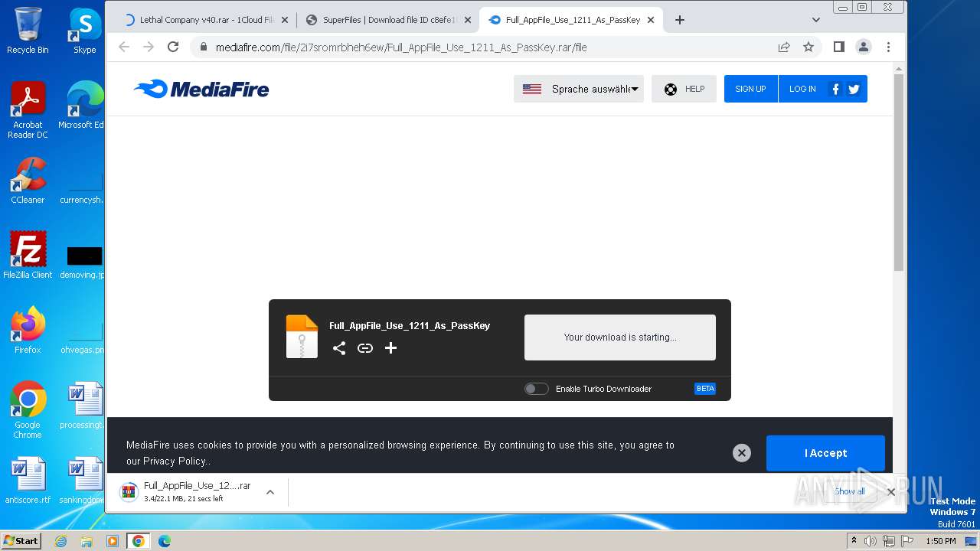Open Recycle Bin on desktop
The width and height of the screenshot is (980, 551).
[28, 31]
